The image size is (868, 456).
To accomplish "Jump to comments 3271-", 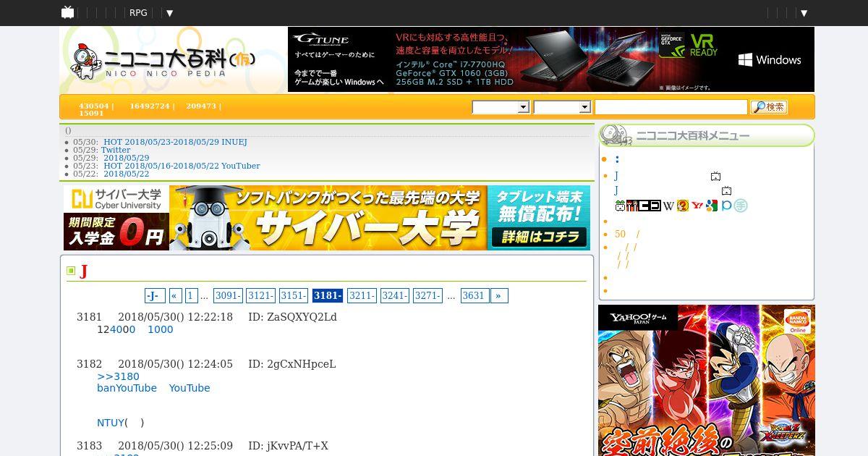I will [x=427, y=295].
